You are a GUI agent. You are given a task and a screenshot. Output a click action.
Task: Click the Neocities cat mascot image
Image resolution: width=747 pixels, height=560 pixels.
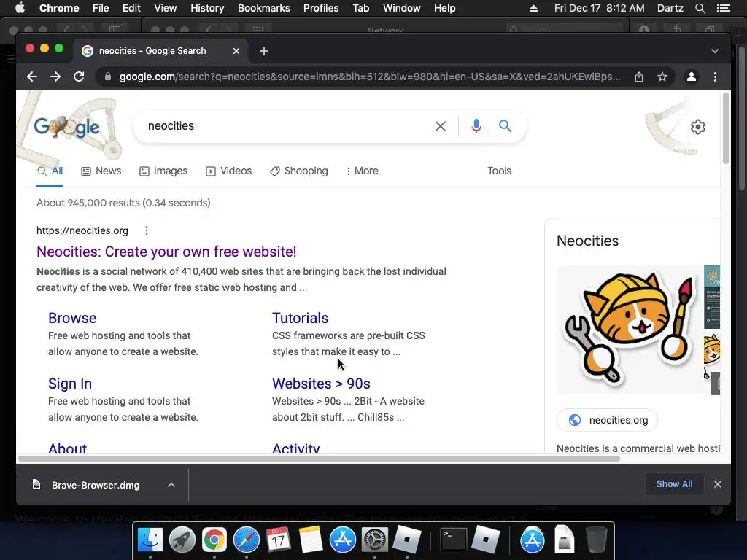point(629,330)
